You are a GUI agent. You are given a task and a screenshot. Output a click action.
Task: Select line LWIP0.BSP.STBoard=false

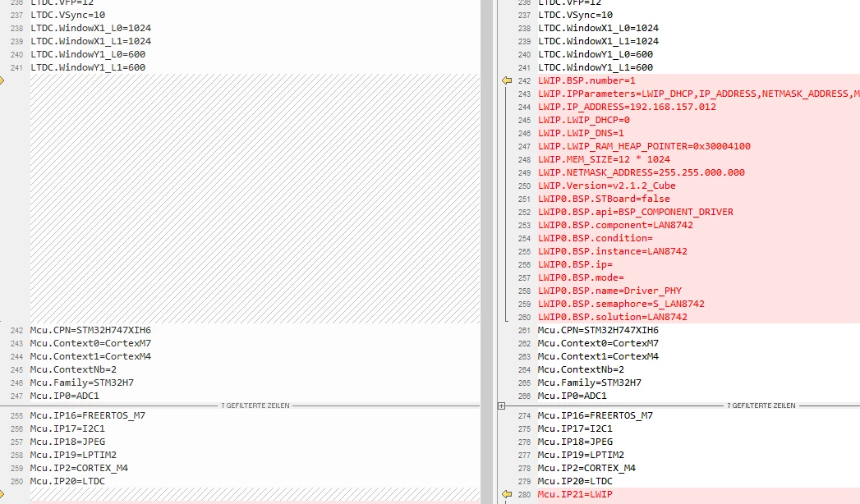604,199
